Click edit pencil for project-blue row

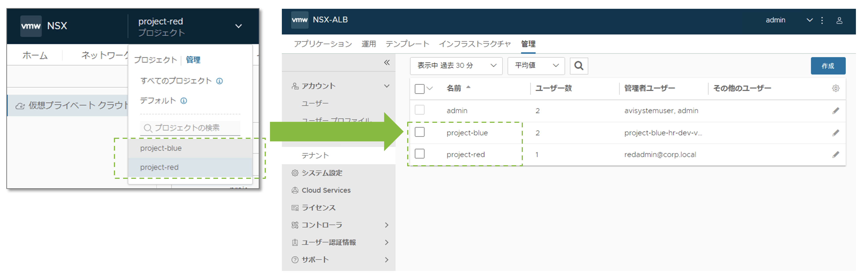(835, 133)
